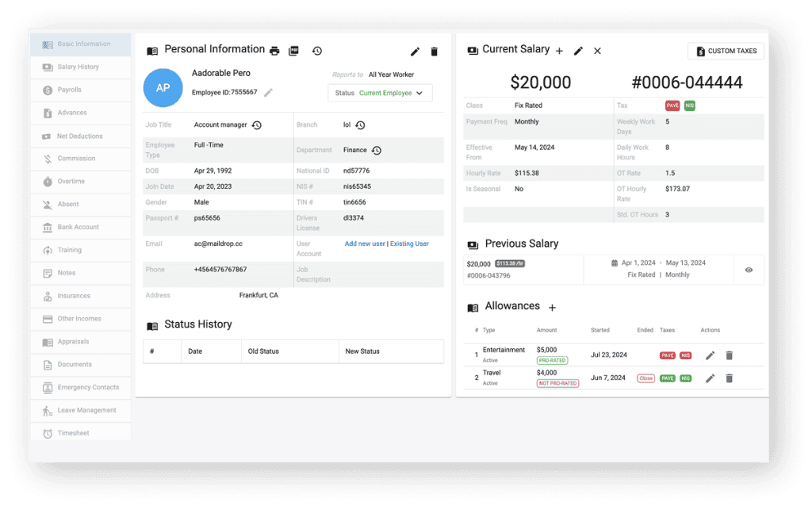The width and height of the screenshot is (812, 506).
Task: Edit the Current Salary
Action: click(x=578, y=51)
